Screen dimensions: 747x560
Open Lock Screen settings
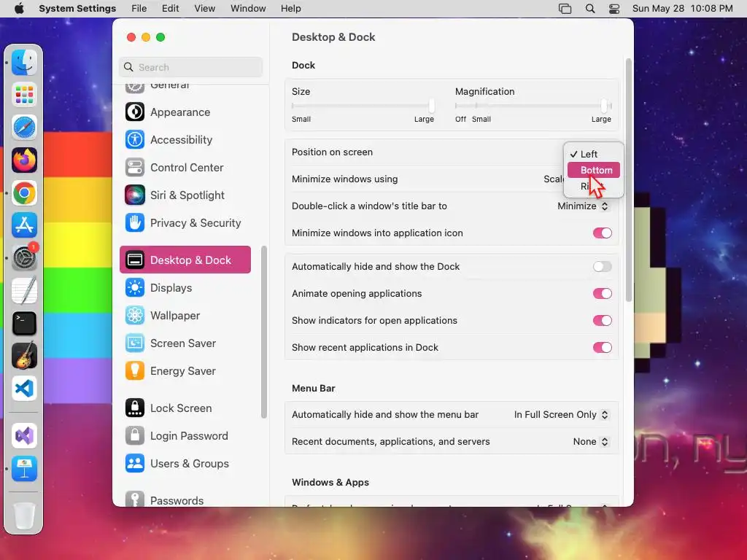point(185,408)
